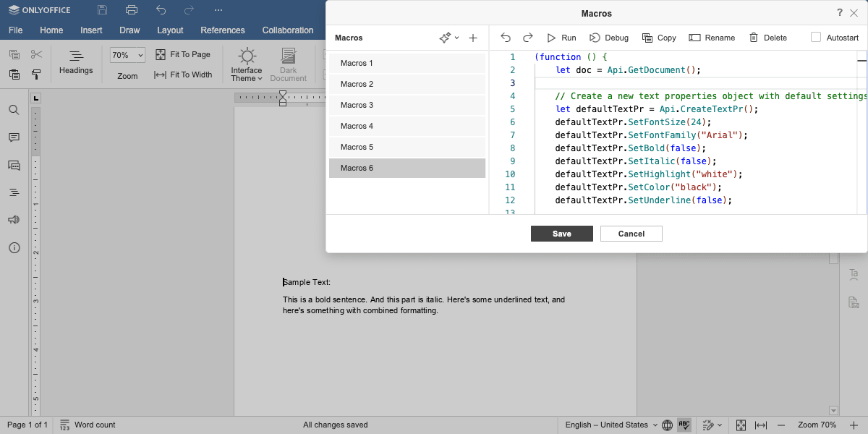Copy the macro
The image size is (868, 434).
tap(659, 38)
